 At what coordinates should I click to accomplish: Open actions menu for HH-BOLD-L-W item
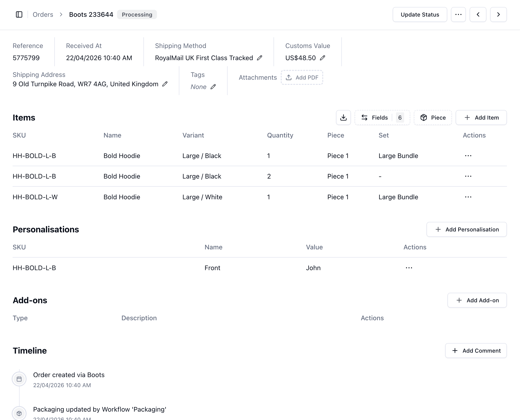pyautogui.click(x=468, y=197)
